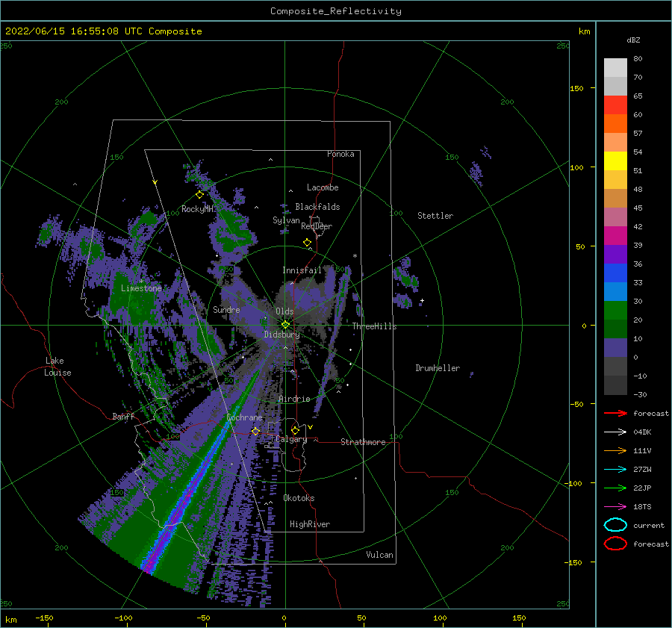Pick the pink 42–45 dBZ swatch
This screenshot has width=672, height=628.
[x=615, y=217]
